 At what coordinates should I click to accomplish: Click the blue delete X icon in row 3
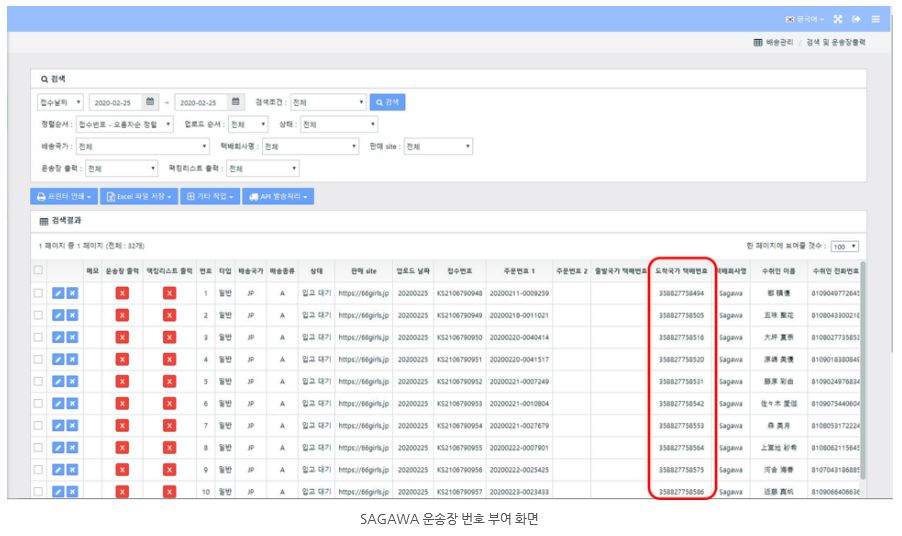(72, 338)
